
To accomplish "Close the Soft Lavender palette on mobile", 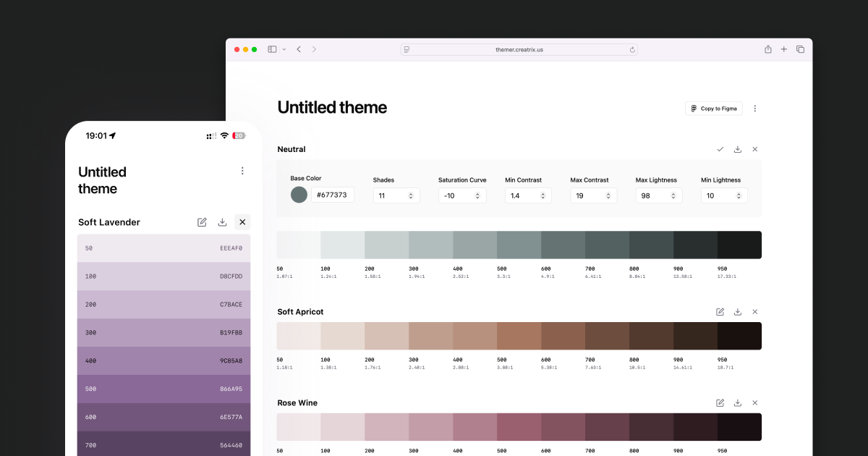I will [242, 222].
